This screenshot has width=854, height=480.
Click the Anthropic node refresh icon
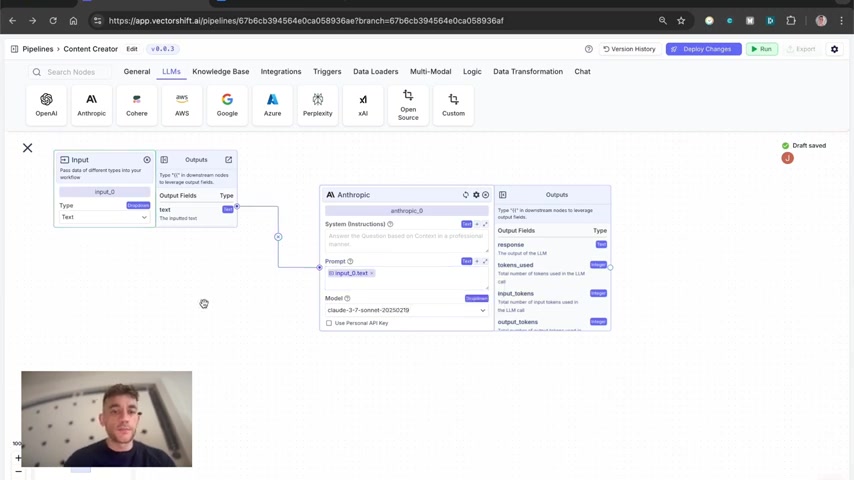click(x=466, y=195)
